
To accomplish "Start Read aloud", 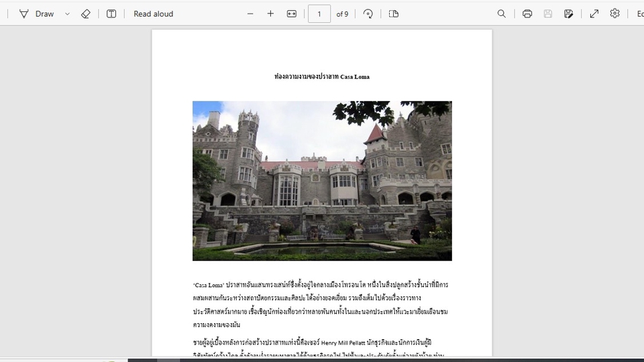I will [153, 14].
